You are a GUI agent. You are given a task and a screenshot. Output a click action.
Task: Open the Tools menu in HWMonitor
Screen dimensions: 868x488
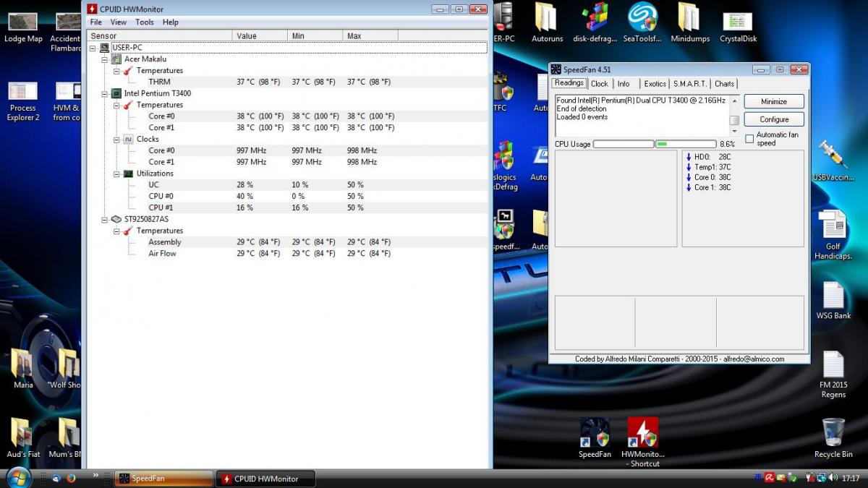(x=145, y=22)
